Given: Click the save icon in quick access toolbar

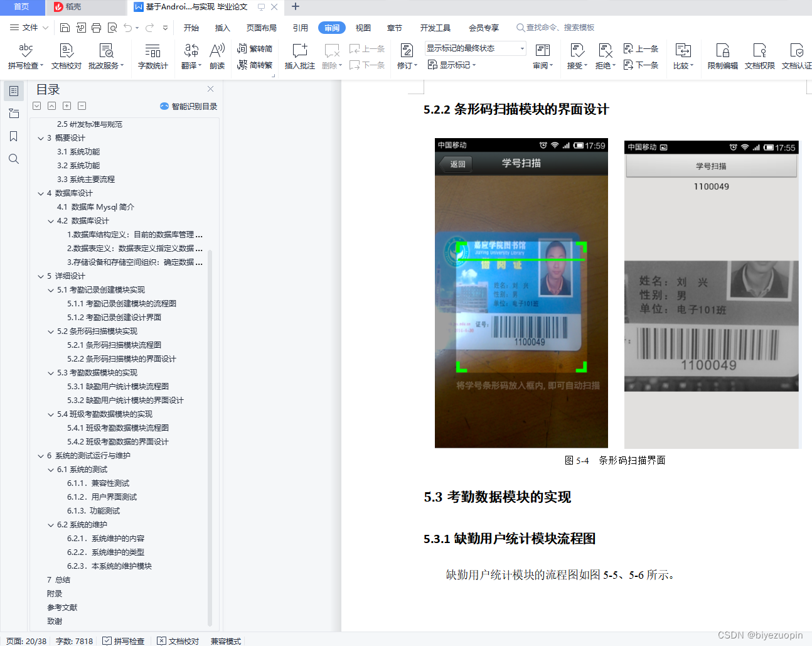Looking at the screenshot, I should [x=65, y=28].
